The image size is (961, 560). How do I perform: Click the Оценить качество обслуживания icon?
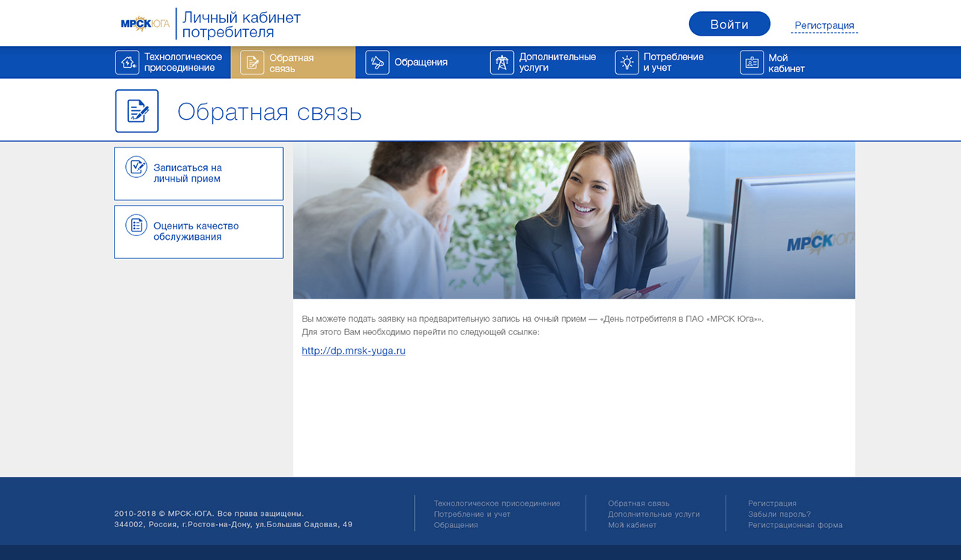[136, 225]
